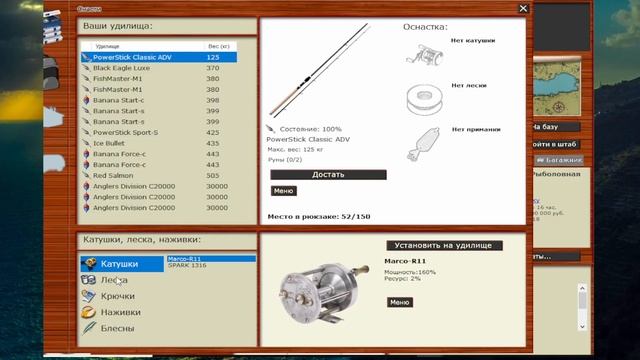The image size is (640, 360).
Task: Click the rod icon next to Black Eagle Luxe
Action: (86, 68)
